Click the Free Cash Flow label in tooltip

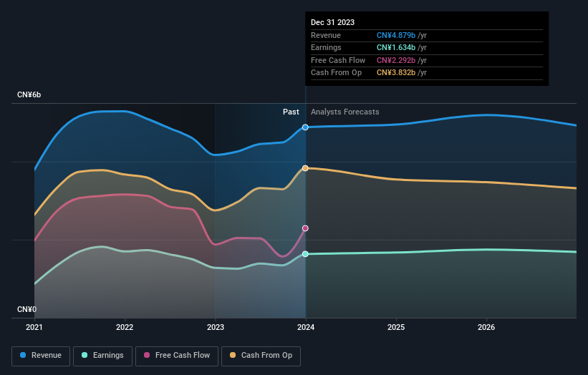coord(338,60)
